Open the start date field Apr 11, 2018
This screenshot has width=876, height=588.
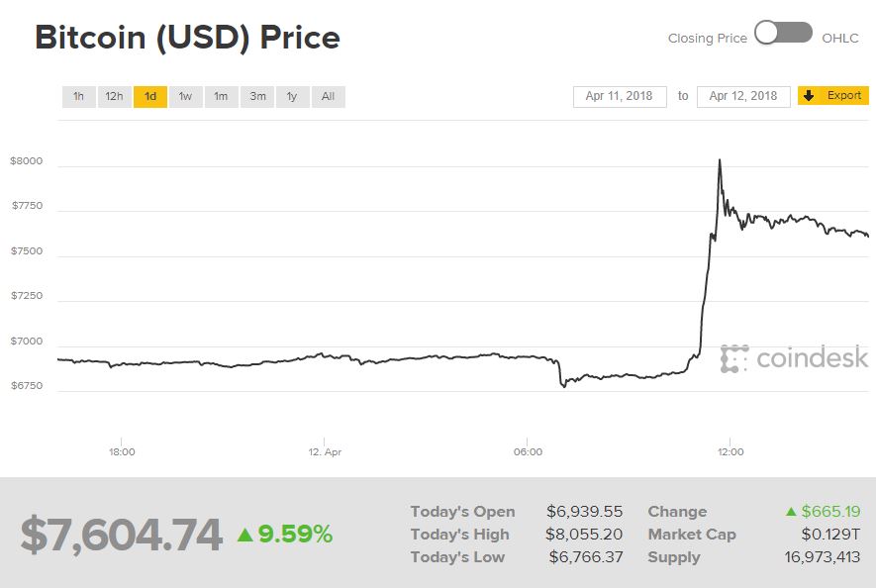tap(619, 96)
